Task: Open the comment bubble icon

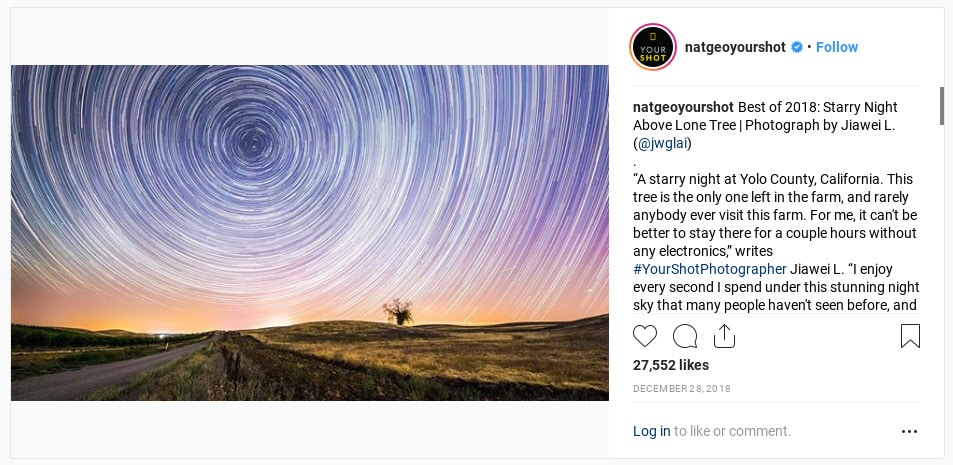Action: (685, 336)
